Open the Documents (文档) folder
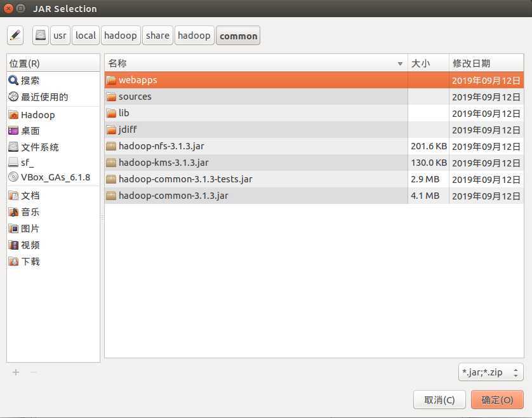 coord(53,196)
